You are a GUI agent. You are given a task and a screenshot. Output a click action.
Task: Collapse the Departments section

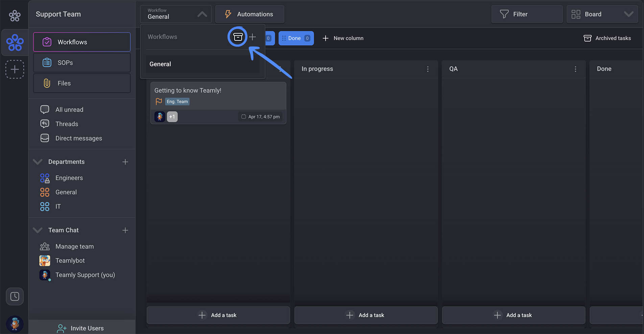(x=38, y=162)
